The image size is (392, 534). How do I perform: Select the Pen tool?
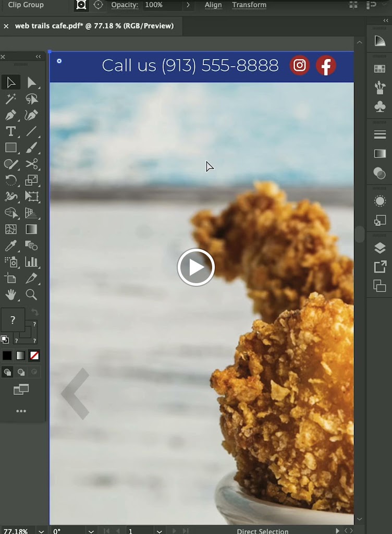(x=11, y=115)
